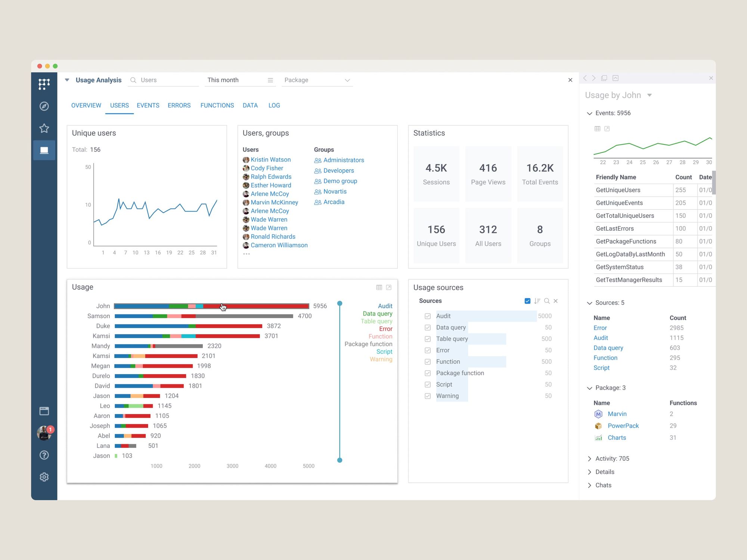Toggle the Table query checkbox
Screen dimensions: 747x560
click(428, 339)
